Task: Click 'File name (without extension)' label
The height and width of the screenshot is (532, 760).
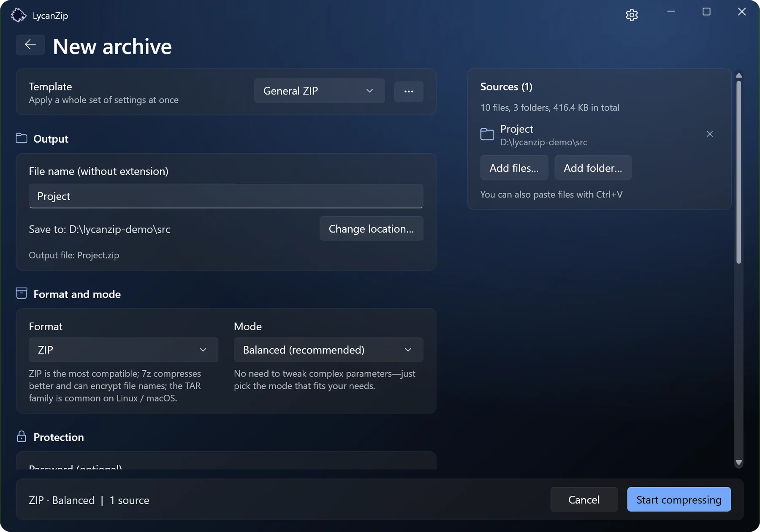Action: point(98,171)
